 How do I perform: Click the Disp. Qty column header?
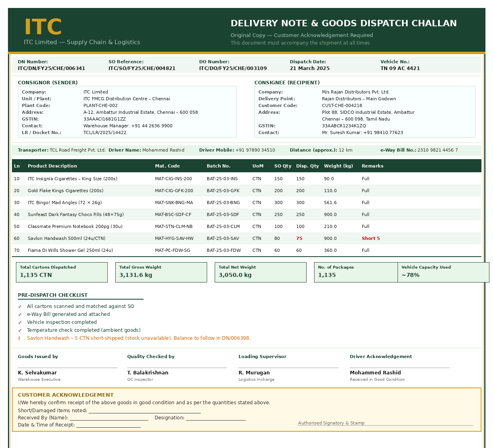click(307, 166)
